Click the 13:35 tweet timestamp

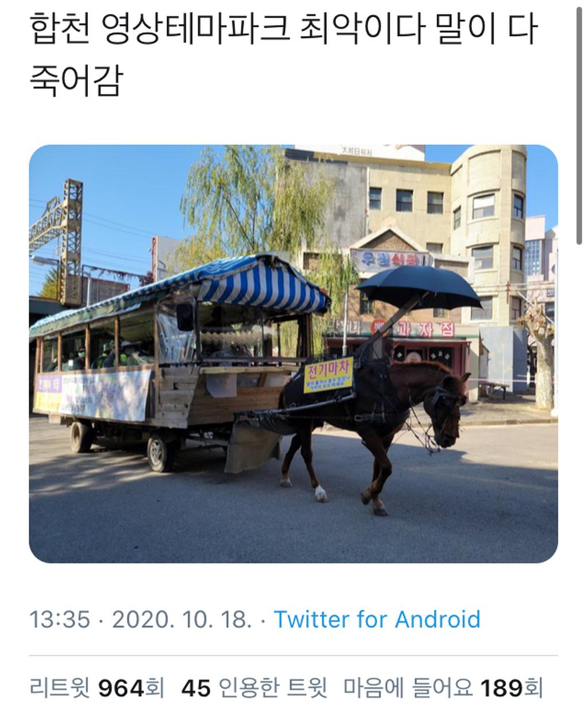[x=60, y=620]
